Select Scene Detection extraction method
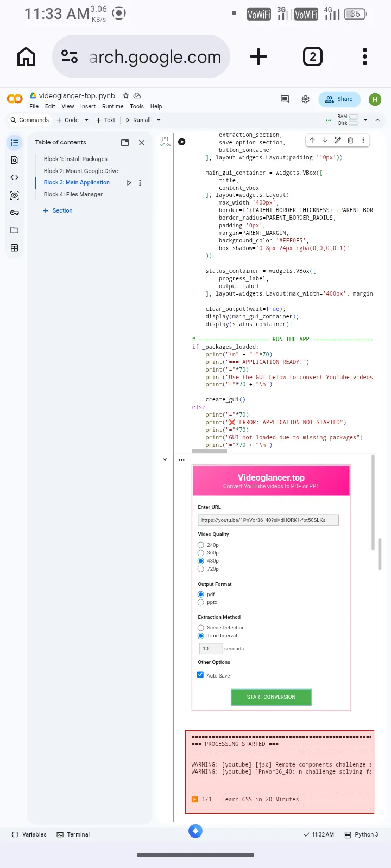Viewport: 391px width, 868px height. (x=201, y=628)
